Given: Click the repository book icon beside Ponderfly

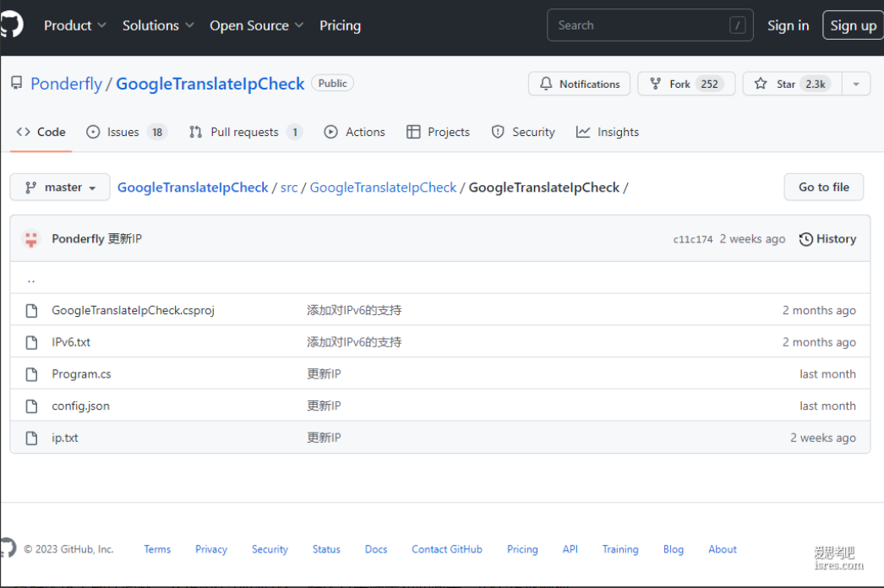Looking at the screenshot, I should click(x=17, y=84).
